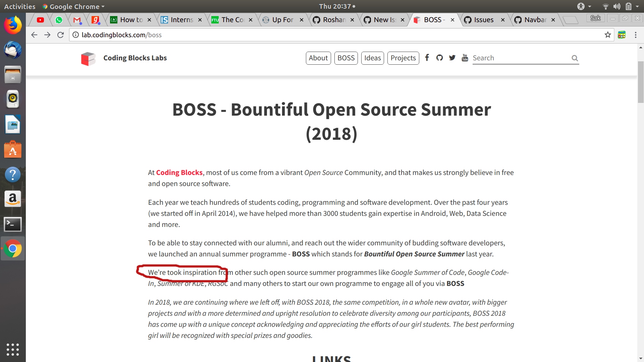
Task: Open Coding Blocks YouTube icon
Action: [x=465, y=58]
